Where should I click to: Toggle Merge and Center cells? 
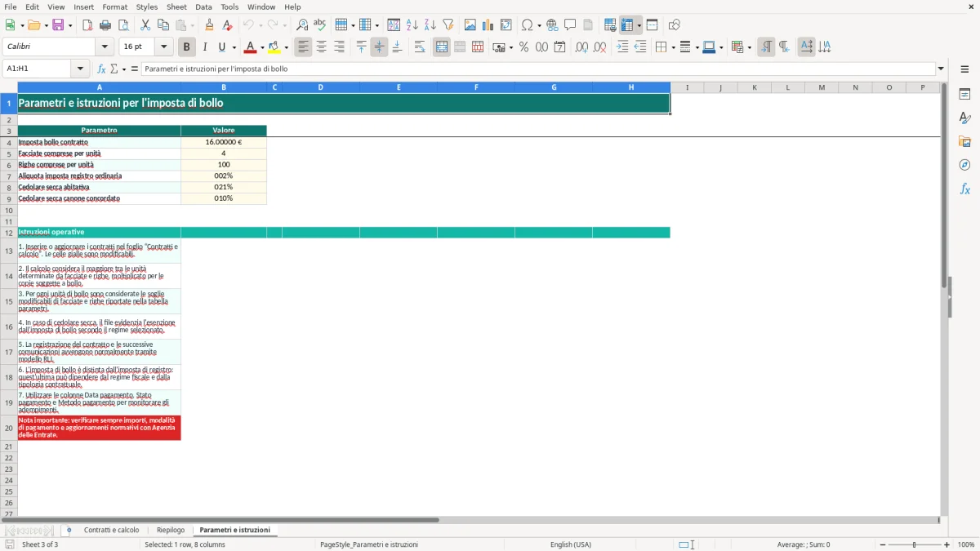pyautogui.click(x=442, y=47)
